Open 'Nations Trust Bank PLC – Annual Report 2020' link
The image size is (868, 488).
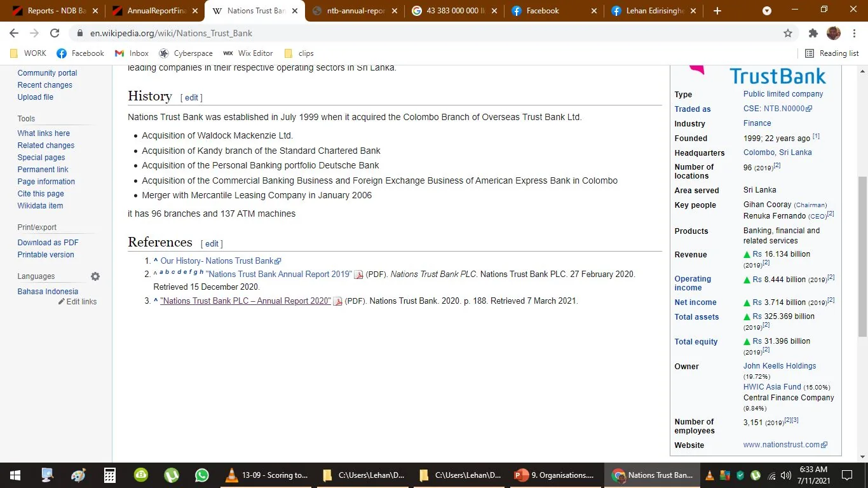[246, 301]
